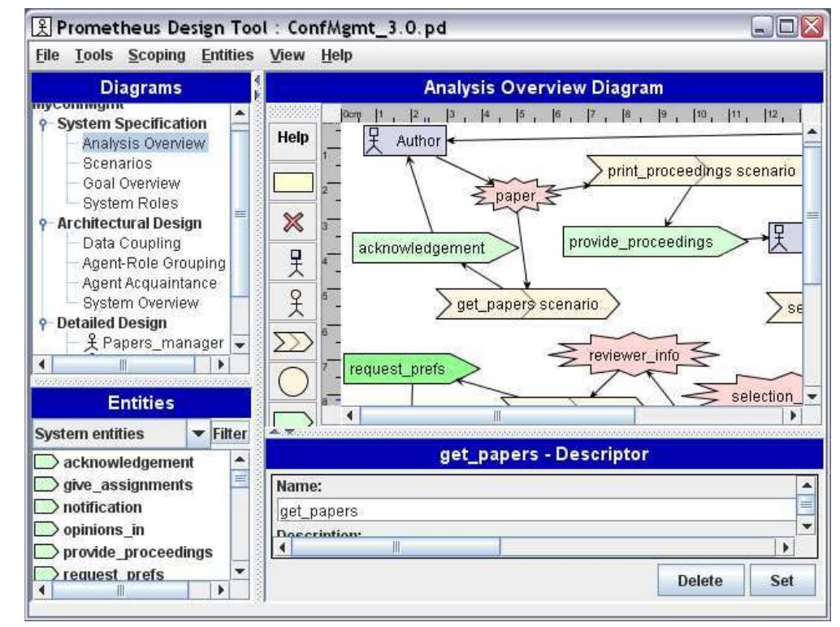Click the Prometheus window title icon
The height and width of the screenshot is (627, 840).
click(41, 27)
